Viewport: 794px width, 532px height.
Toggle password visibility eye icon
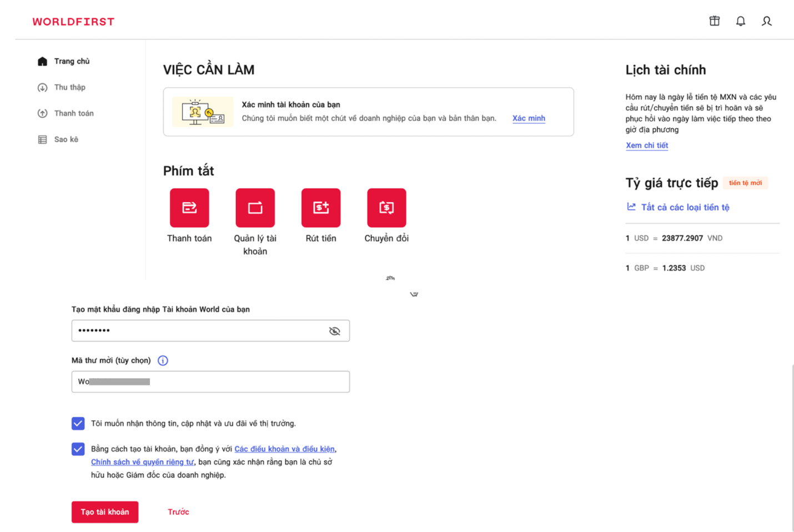(x=334, y=331)
